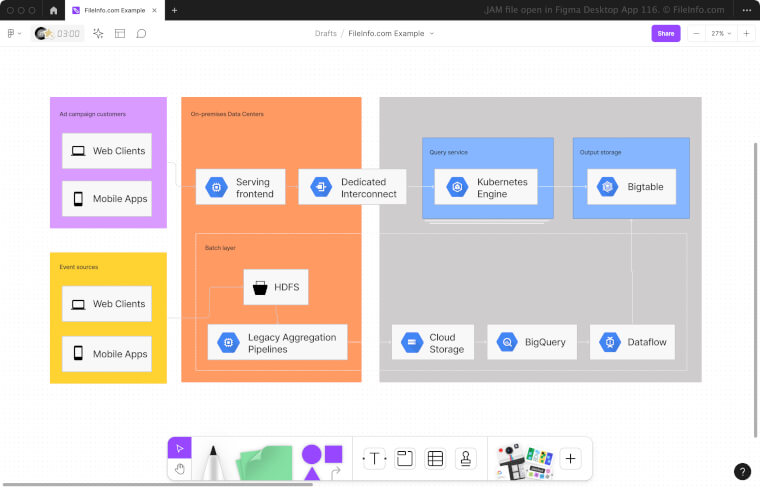Click the plus More tools button
760x489 pixels.
tap(570, 459)
